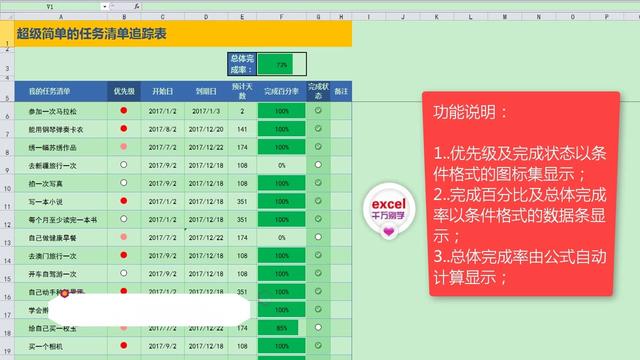640x360 pixels.
Task: Click the empty priority circle for 拍一次写真
Action: 124,183
